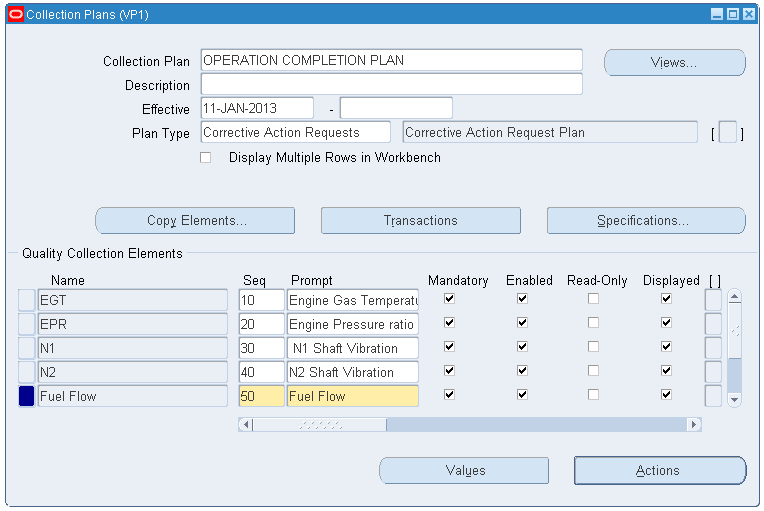The width and height of the screenshot is (764, 511).
Task: Close the Collection Plans window
Action: 749,14
